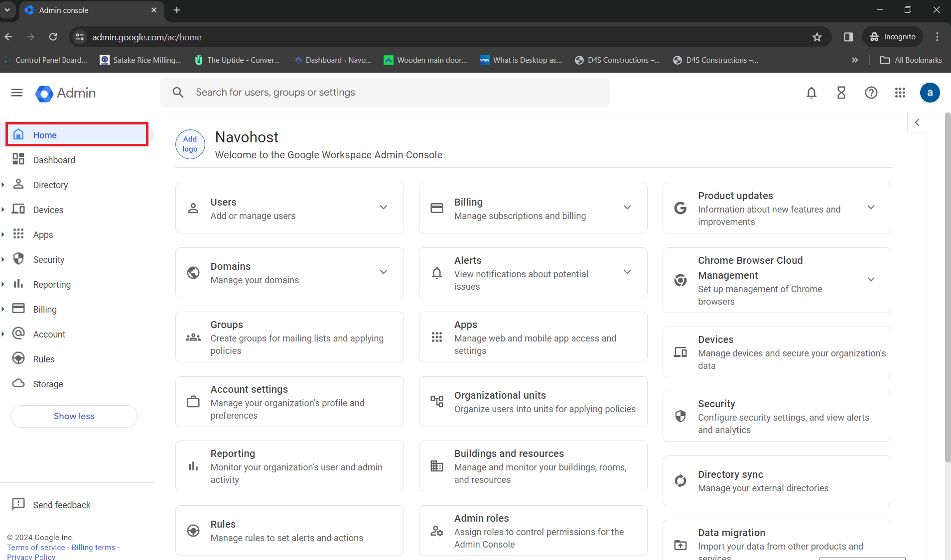951x560 pixels.
Task: Open the main menu hamburger icon
Action: [x=17, y=93]
